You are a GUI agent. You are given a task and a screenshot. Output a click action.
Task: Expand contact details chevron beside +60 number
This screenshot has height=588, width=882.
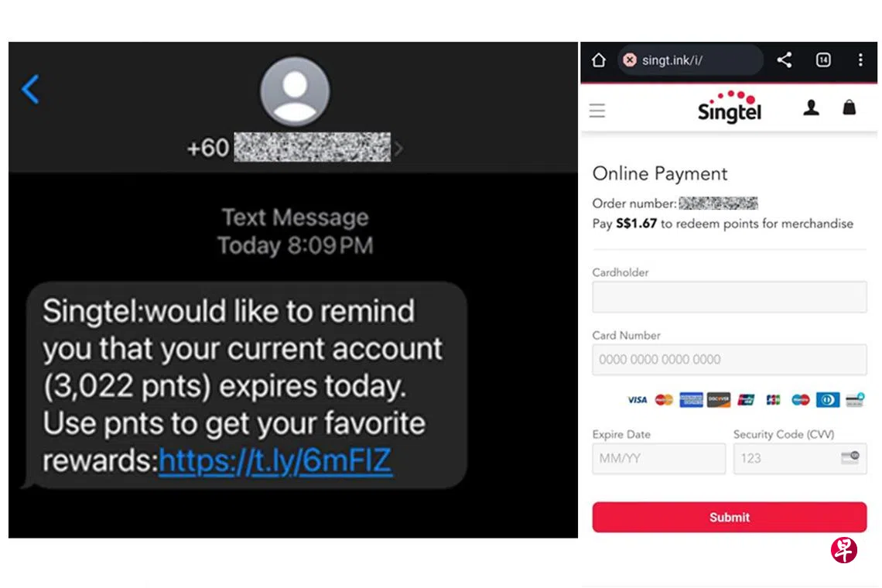[x=398, y=149]
